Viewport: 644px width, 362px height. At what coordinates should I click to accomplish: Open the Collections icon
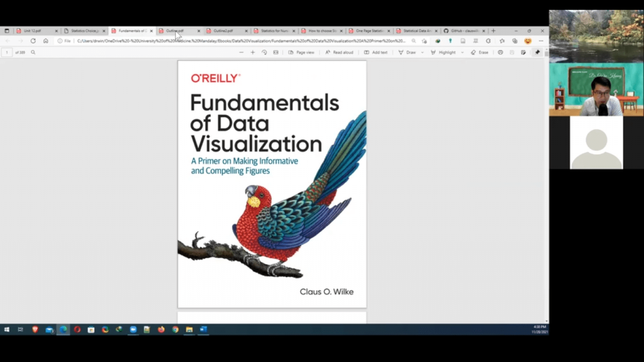pyautogui.click(x=514, y=41)
